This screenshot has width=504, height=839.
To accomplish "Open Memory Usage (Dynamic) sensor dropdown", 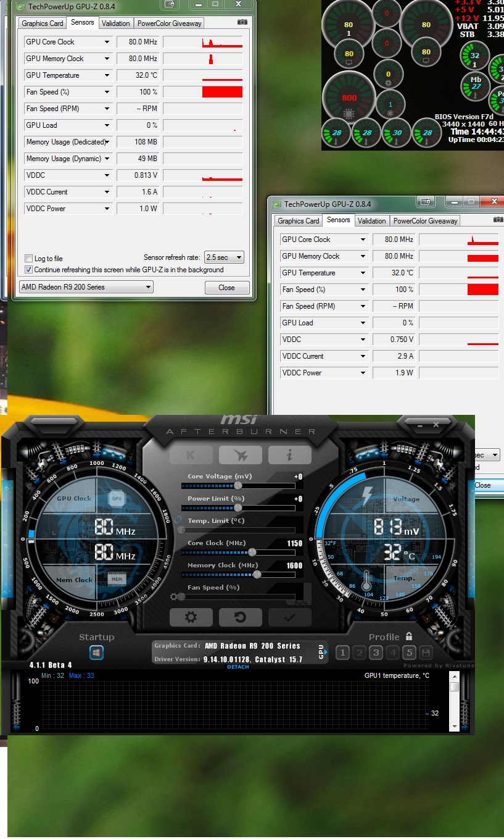I will tap(107, 159).
